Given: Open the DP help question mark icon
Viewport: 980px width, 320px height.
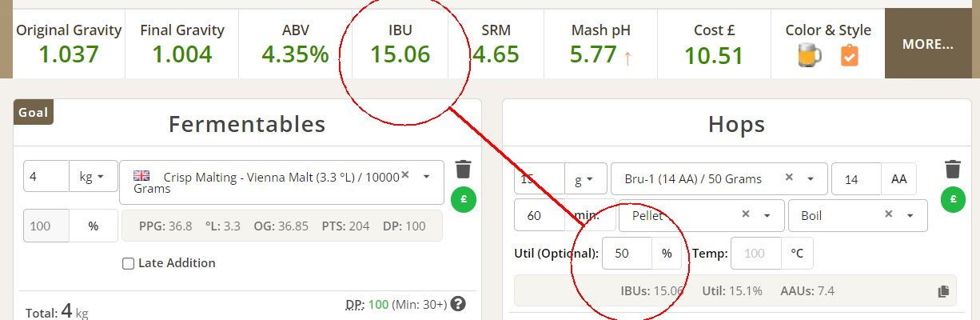Looking at the screenshot, I should pyautogui.click(x=458, y=304).
